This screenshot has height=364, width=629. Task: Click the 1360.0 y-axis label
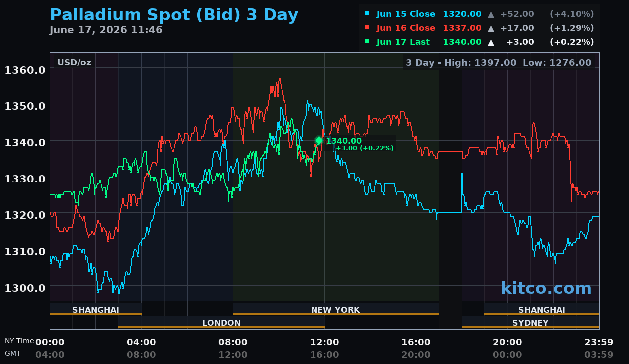click(x=25, y=69)
